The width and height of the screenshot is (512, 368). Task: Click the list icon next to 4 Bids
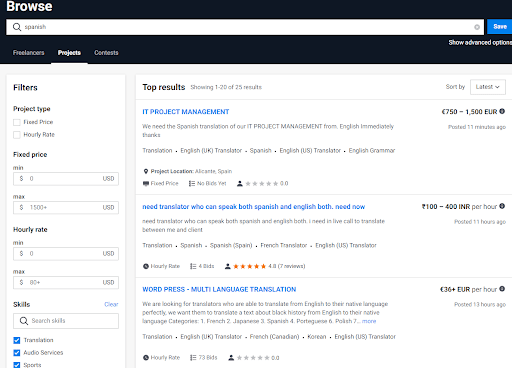(x=193, y=266)
